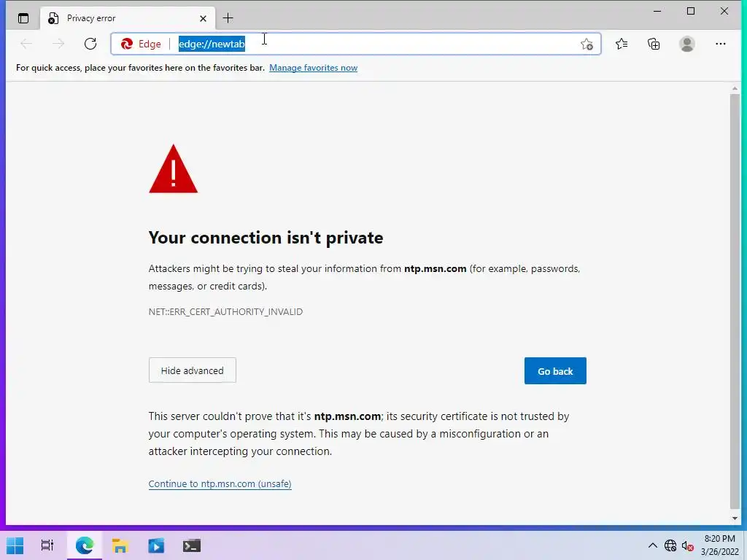Open the clock showing 8:20 PM

click(719, 545)
